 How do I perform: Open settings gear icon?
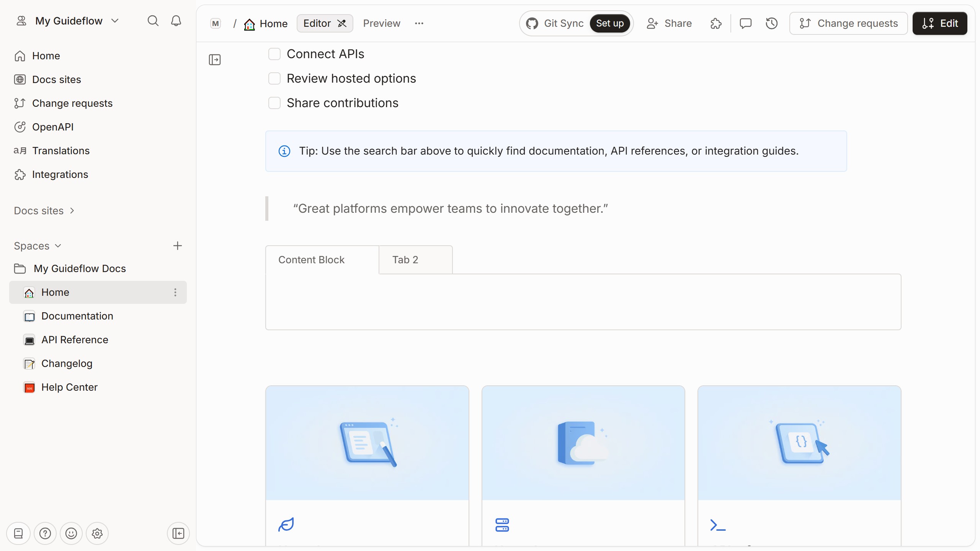click(x=97, y=533)
